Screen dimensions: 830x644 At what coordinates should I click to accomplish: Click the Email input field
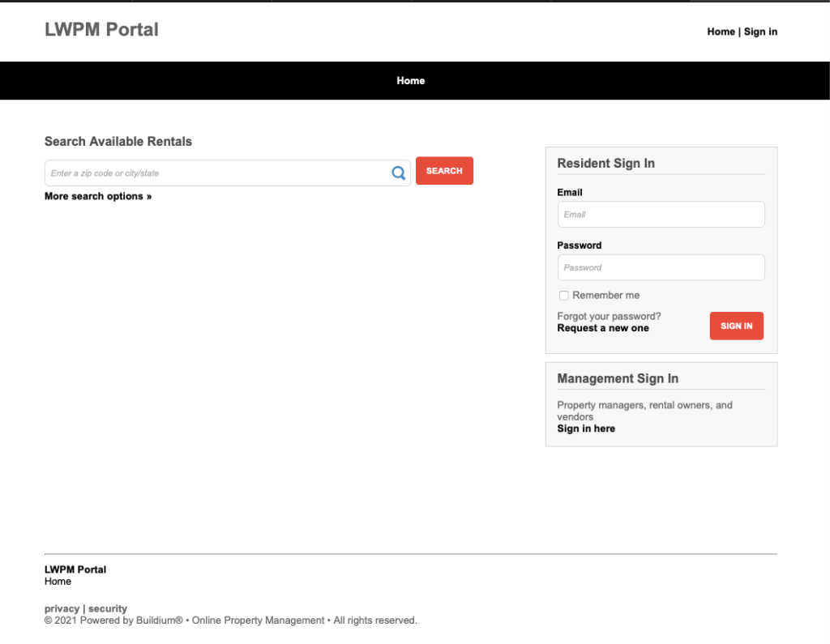click(661, 215)
